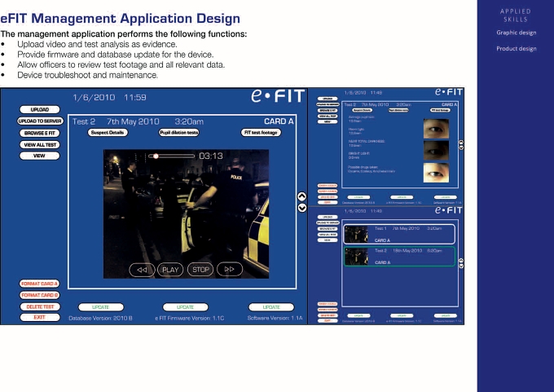Click UPLOAD TO SERVER in the main screen

coord(40,121)
